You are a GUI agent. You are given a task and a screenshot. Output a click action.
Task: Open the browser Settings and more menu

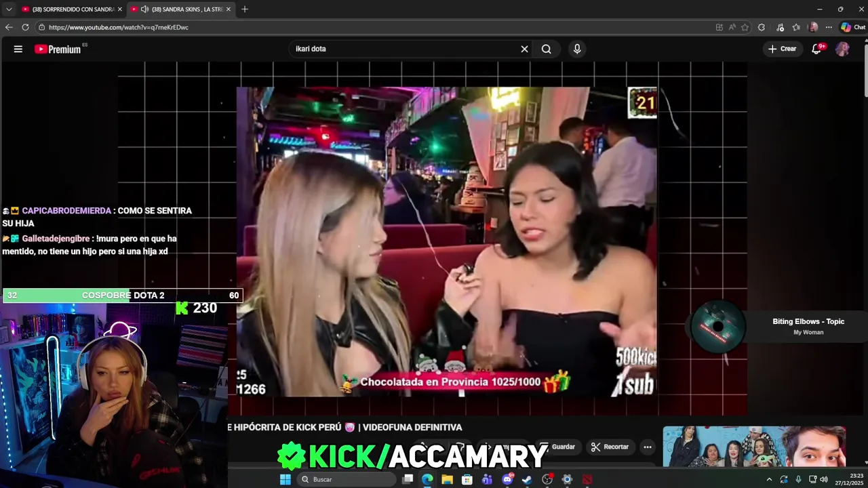829,27
